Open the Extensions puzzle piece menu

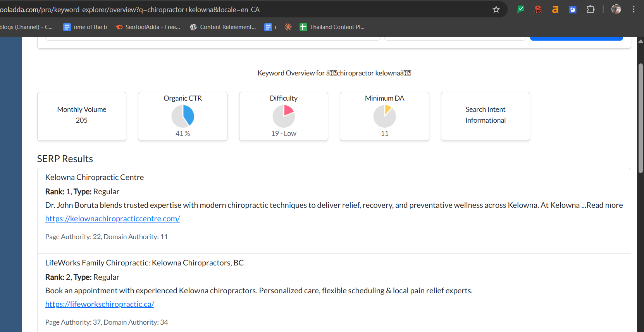tap(591, 10)
